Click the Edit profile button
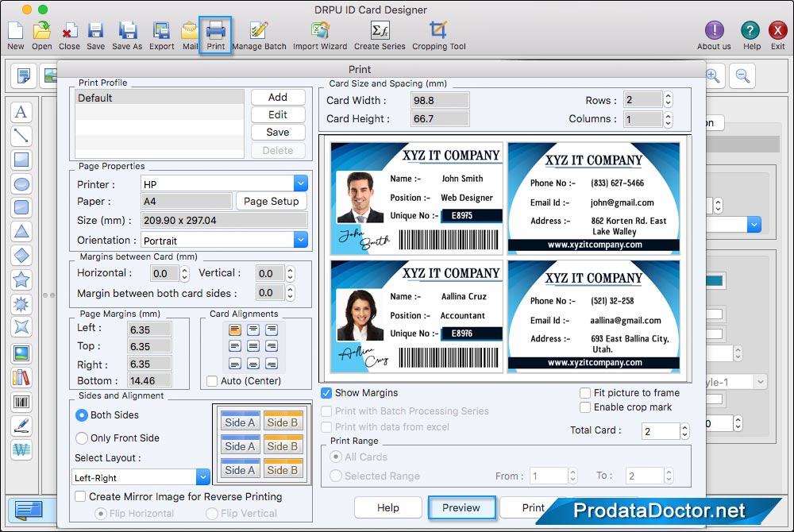The image size is (794, 532). (x=277, y=114)
